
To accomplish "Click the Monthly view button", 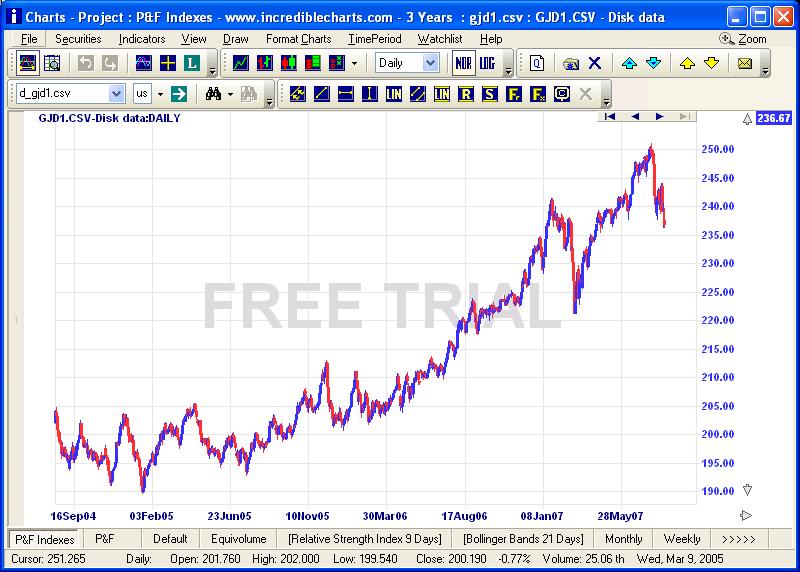I will tap(624, 539).
